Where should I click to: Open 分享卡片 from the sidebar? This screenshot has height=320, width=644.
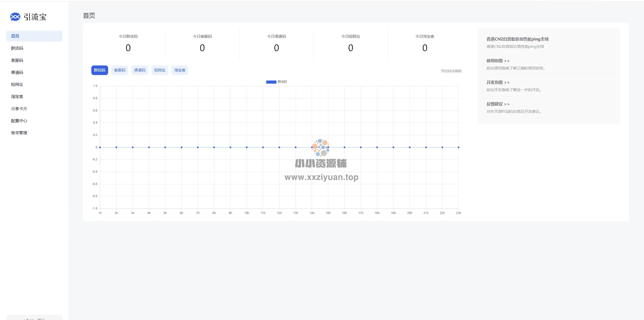tap(19, 109)
